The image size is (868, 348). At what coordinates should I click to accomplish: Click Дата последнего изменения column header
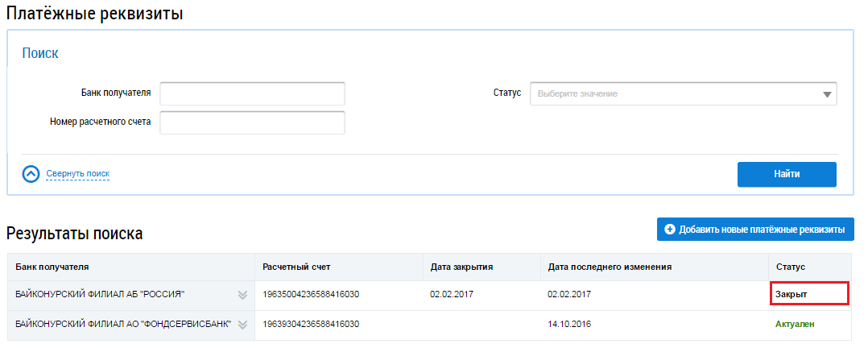(610, 267)
